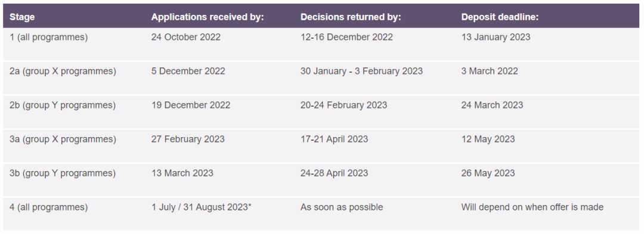Screen dimensions: 644x236
Task: Select the 24 October 2022 application date
Action: [x=185, y=38]
